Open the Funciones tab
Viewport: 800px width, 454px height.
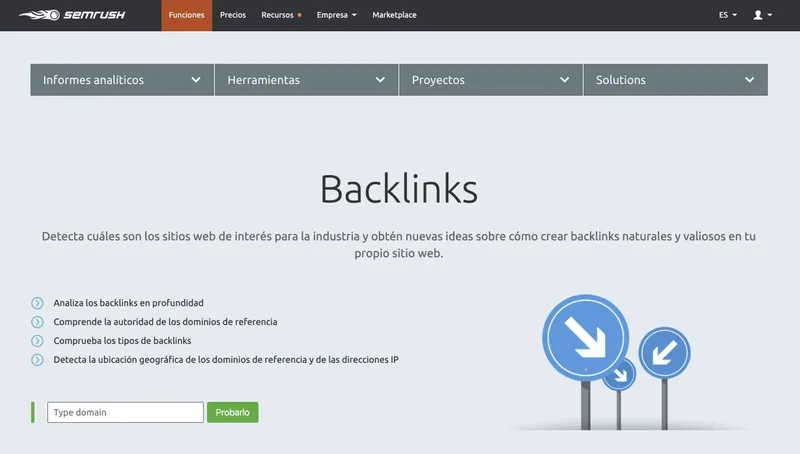pos(187,15)
